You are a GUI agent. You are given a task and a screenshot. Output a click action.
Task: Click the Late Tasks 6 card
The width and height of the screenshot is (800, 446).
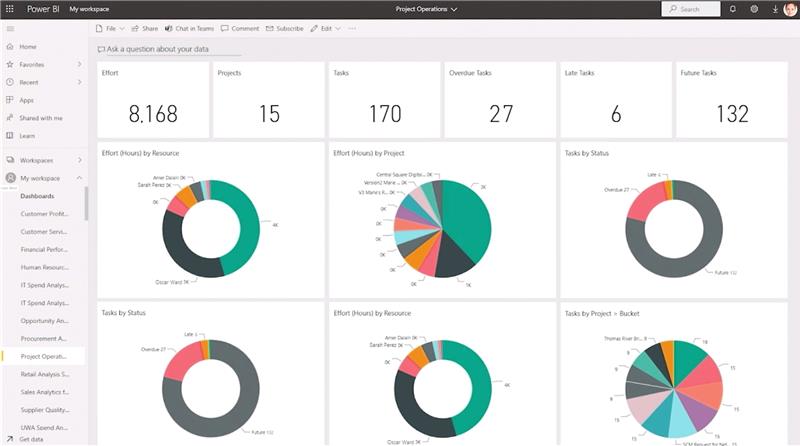[616, 100]
